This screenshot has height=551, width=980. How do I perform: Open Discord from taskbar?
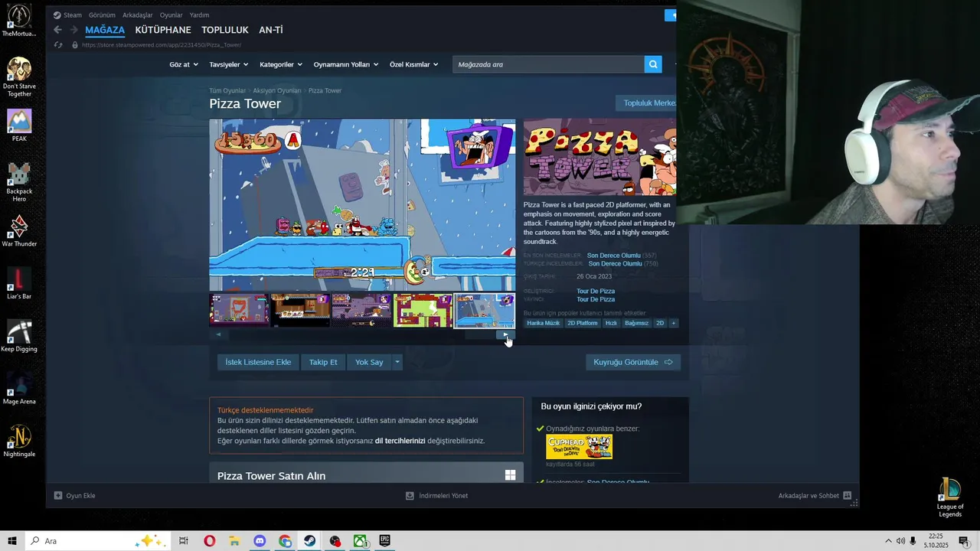tap(260, 541)
